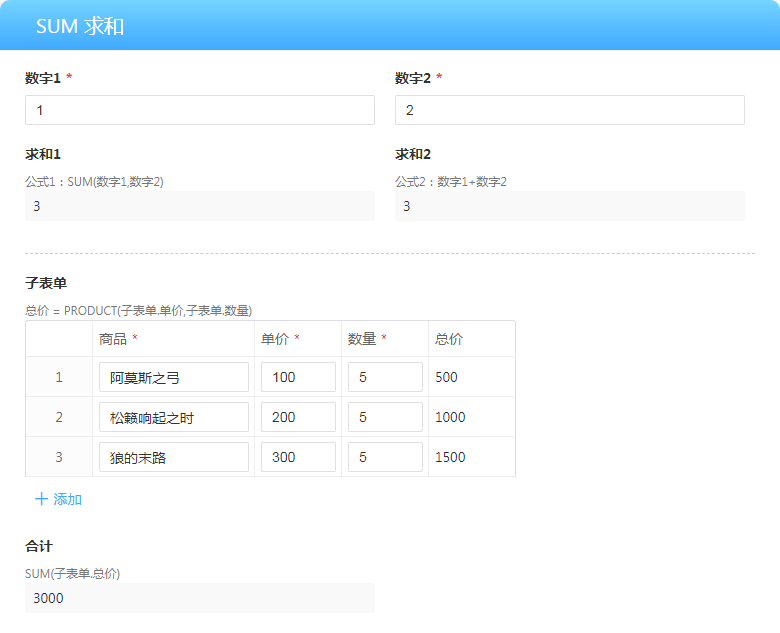Focus the 数字1 input field
This screenshot has height=633, width=780.
[x=200, y=110]
